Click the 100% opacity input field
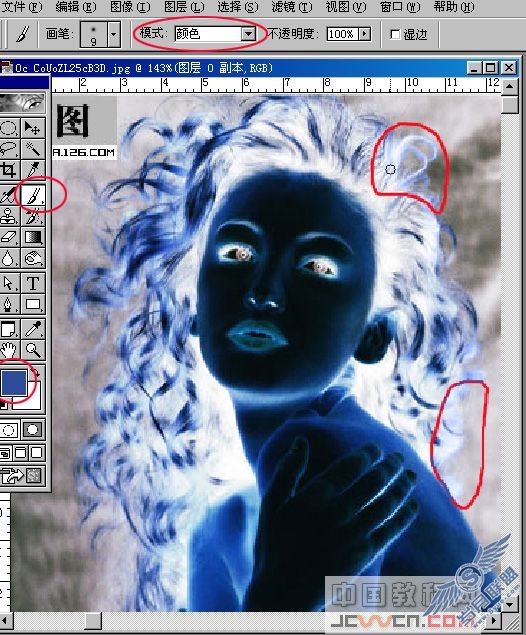Viewport: 526px width, 635px height. coord(343,34)
